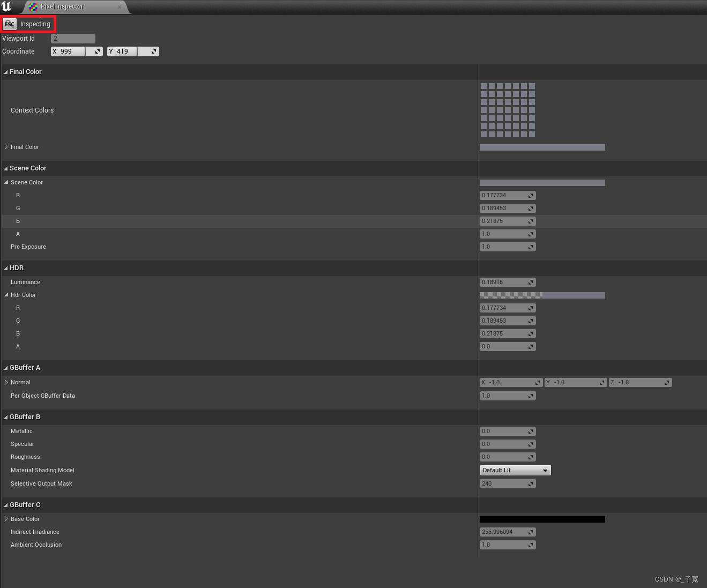Click the Roughness label
Image resolution: width=707 pixels, height=588 pixels.
[x=25, y=457]
